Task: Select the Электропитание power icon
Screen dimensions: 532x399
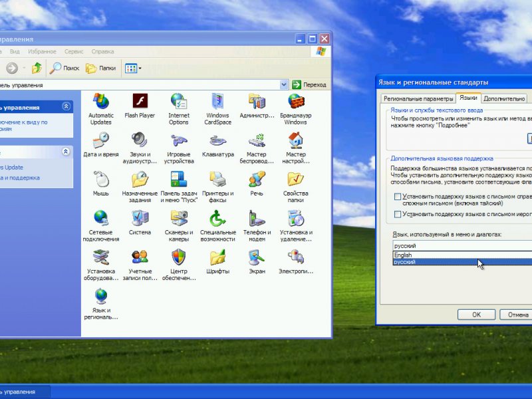Action: [295, 261]
